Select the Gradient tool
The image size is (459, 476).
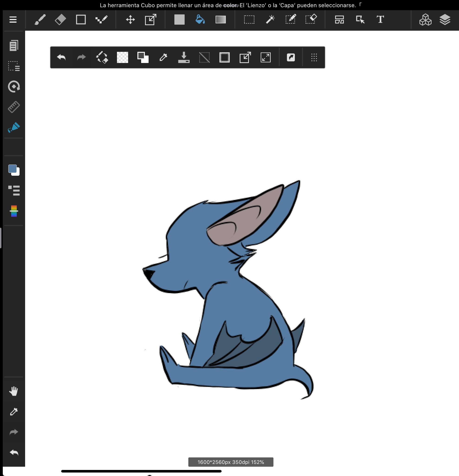221,20
